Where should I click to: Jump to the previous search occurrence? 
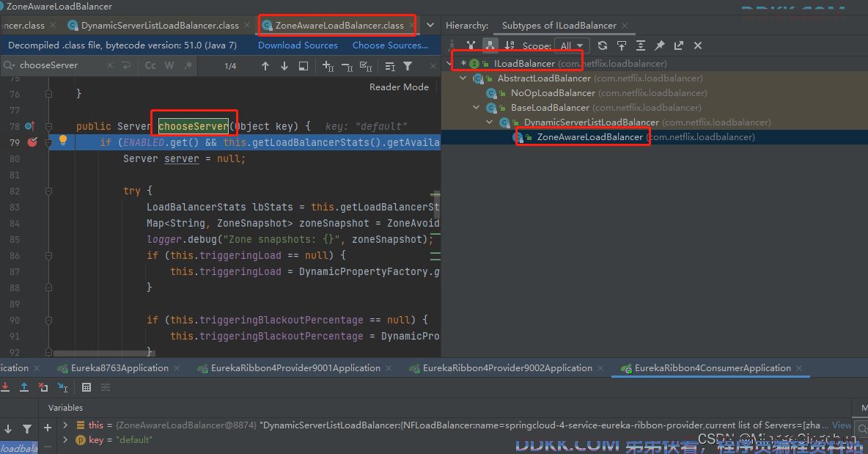(265, 66)
